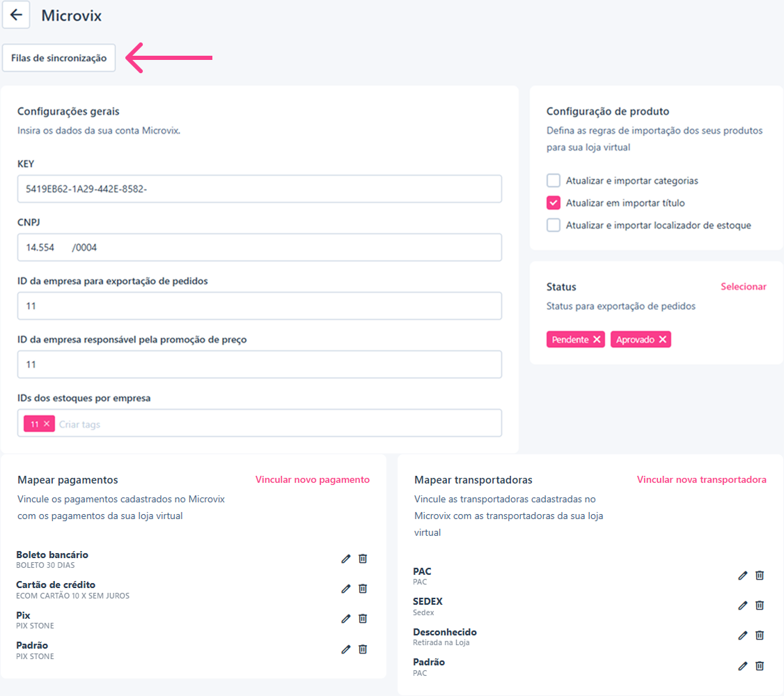Delete the Padrão payment mapping (PIX STONE)
The image size is (784, 696).
[363, 649]
